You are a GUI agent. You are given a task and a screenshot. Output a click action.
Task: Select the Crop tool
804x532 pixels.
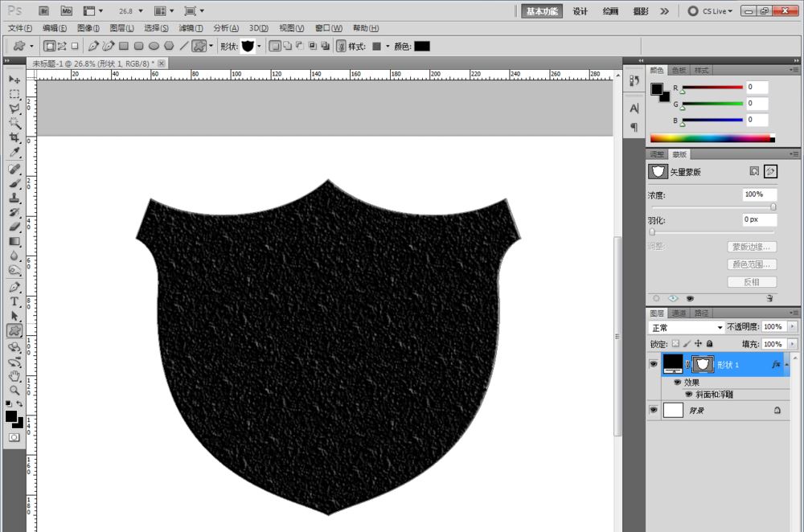pos(14,137)
